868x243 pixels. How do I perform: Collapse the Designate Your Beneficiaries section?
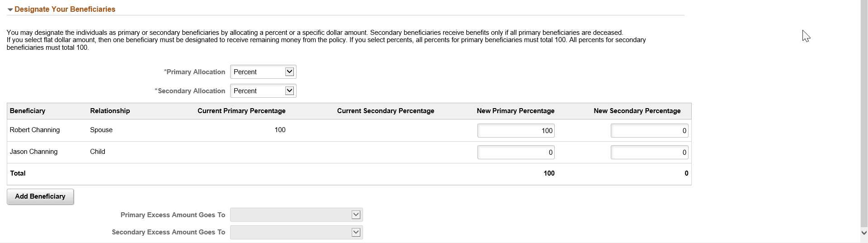point(10,10)
